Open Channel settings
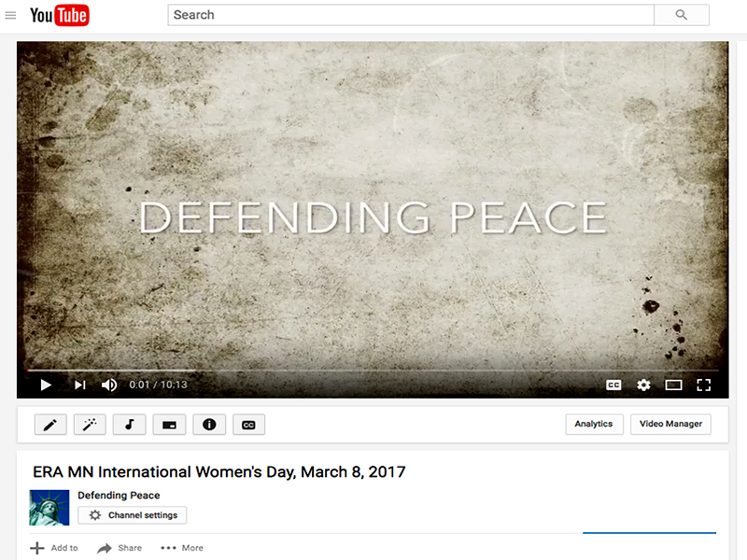The image size is (747, 560). tap(132, 515)
